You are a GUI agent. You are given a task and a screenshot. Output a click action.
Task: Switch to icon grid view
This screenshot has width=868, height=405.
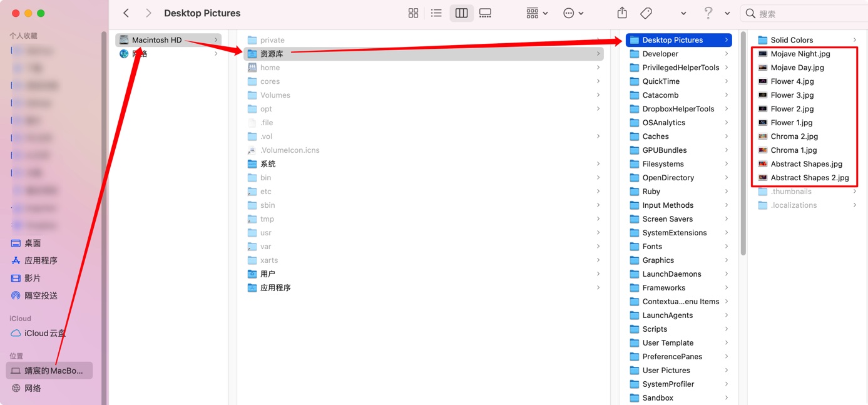413,13
